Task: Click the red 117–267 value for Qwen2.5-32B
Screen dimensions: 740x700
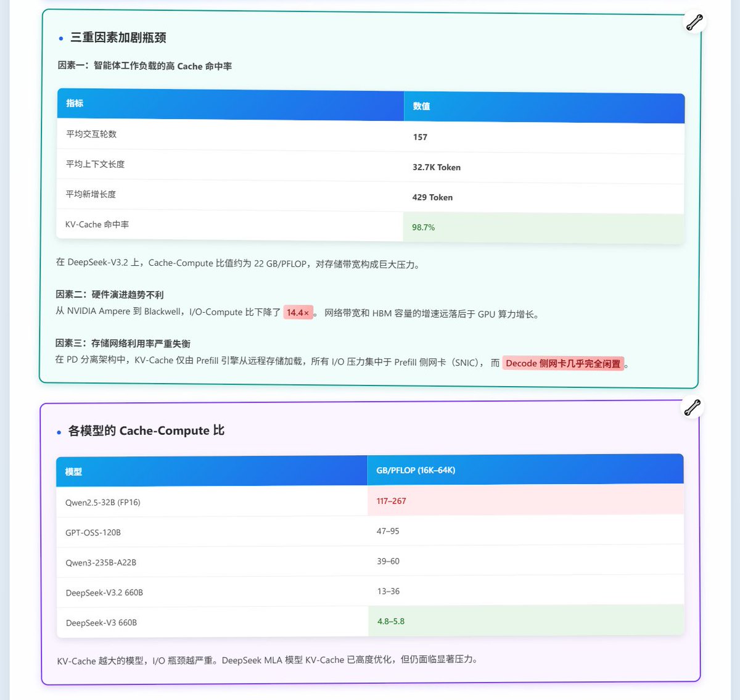Action: pyautogui.click(x=391, y=501)
